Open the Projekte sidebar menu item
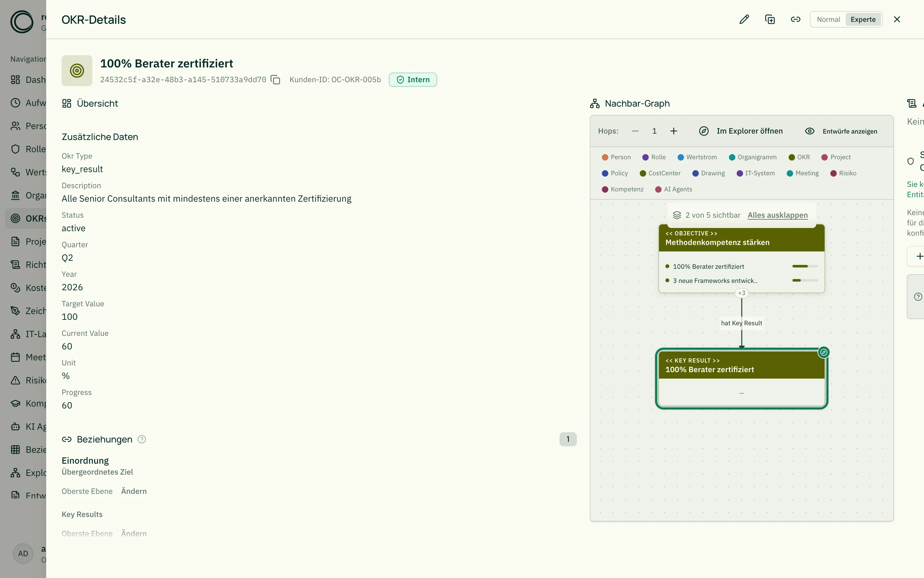Viewport: 924px width, 578px height. click(x=26, y=241)
